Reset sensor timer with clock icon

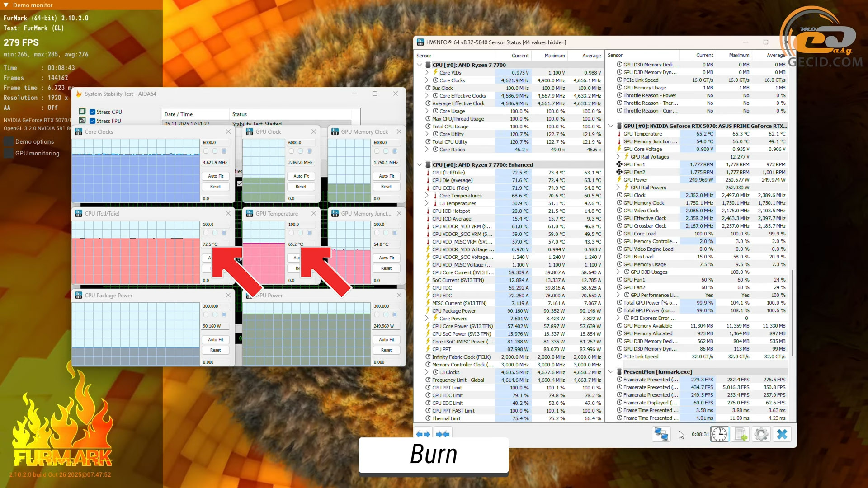719,434
